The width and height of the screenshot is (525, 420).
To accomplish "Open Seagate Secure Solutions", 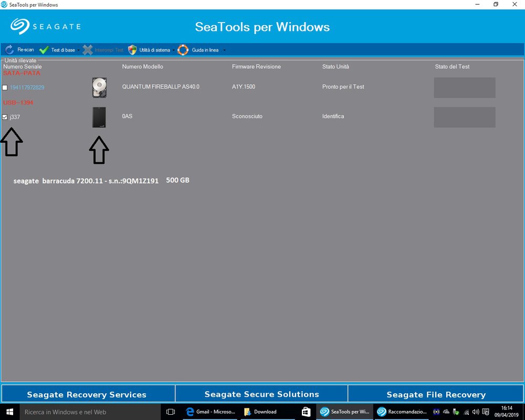I will (261, 394).
